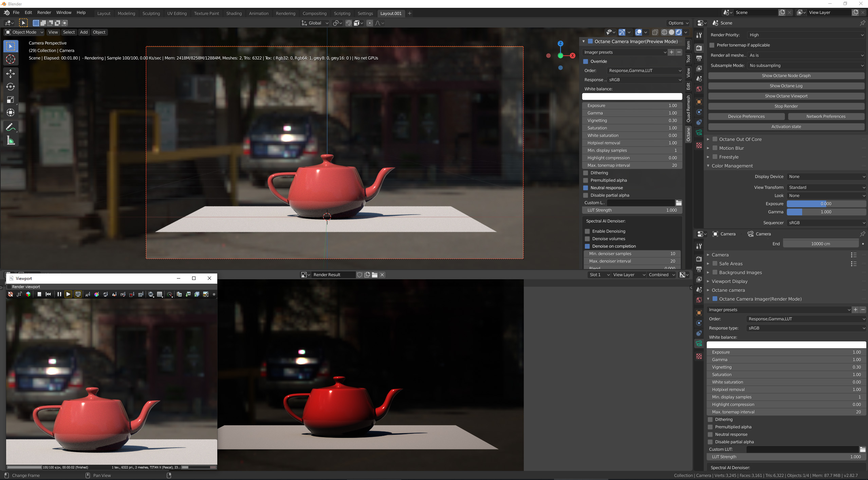Activate the Transform tool
Screen dimensions: 868x480
point(11,112)
